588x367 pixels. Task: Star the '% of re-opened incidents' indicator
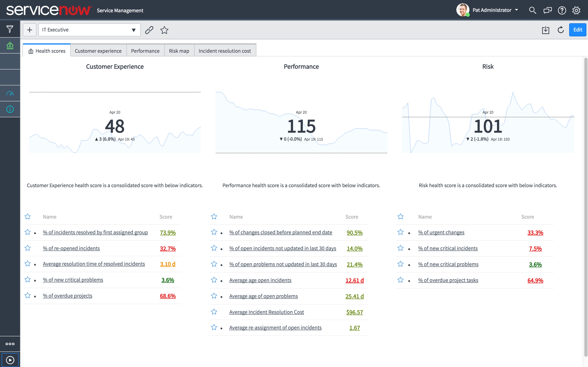(x=27, y=248)
